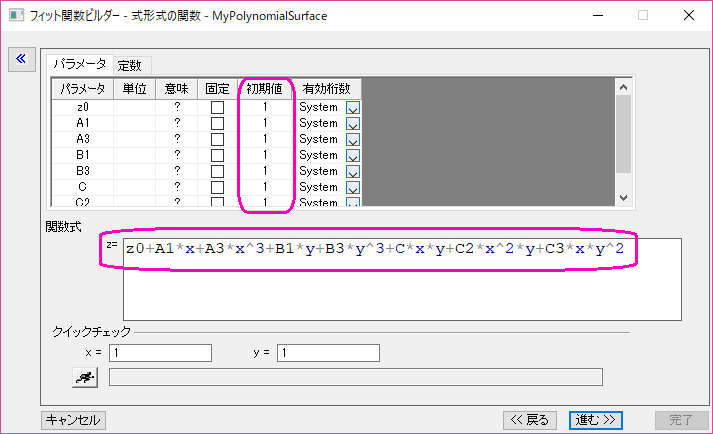Click the 単位 column header

coord(135,89)
